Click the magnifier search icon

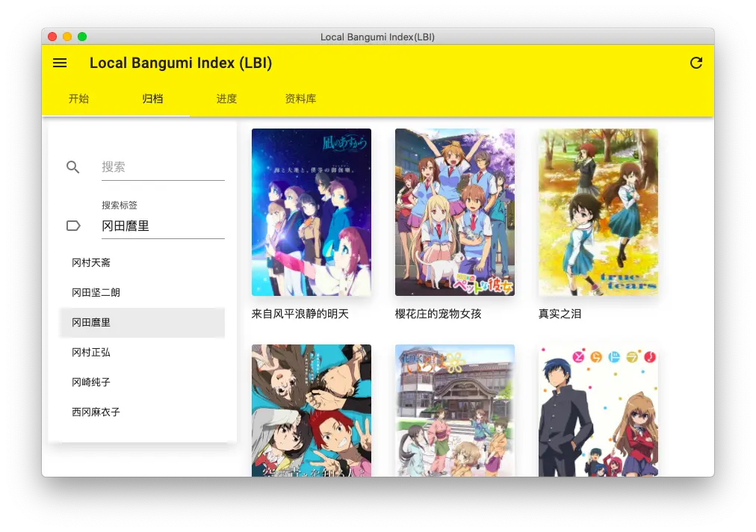click(x=72, y=167)
